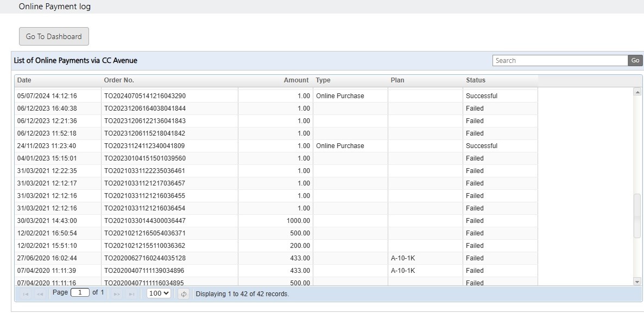
Task: Select row with amount 1000.00
Action: [x=276, y=221]
